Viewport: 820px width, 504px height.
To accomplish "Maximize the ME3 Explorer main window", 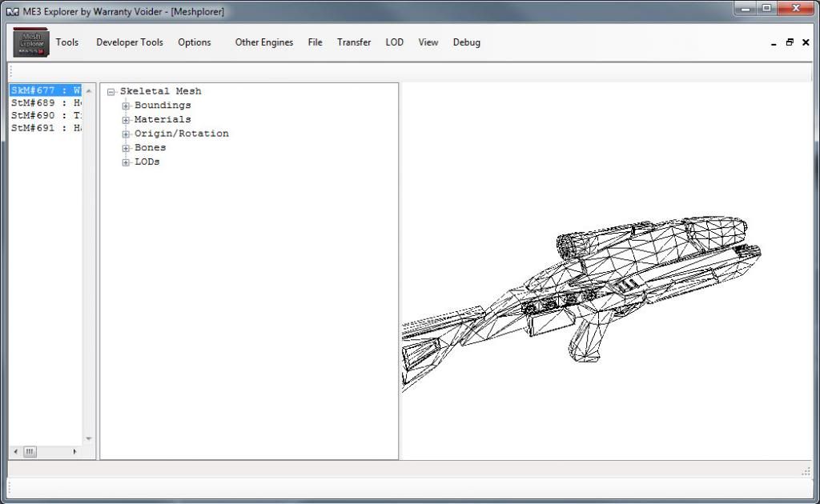I will click(x=766, y=8).
